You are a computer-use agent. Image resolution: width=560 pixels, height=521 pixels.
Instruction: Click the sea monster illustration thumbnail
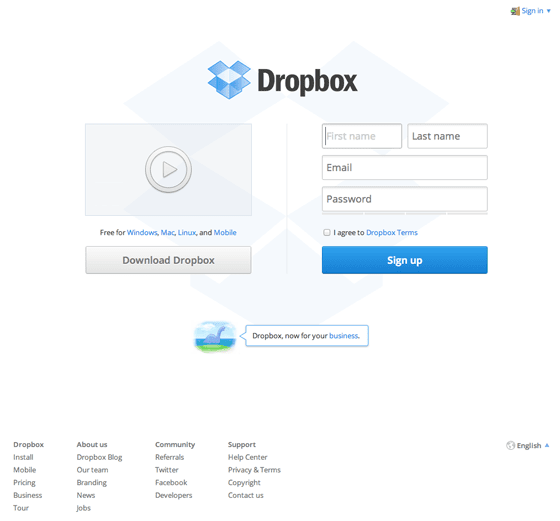click(x=215, y=336)
